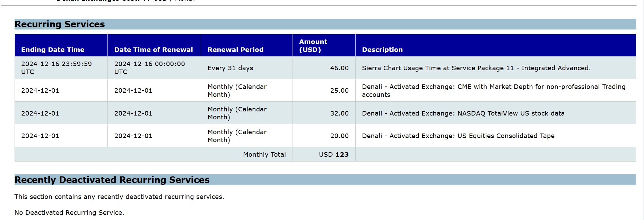
Task: Click the Date Time of Renewal header
Action: tap(154, 49)
